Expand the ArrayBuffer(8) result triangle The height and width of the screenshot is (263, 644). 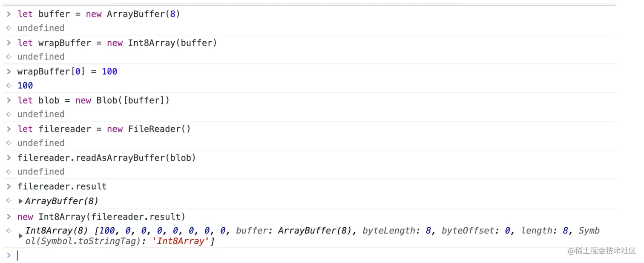[20, 201]
